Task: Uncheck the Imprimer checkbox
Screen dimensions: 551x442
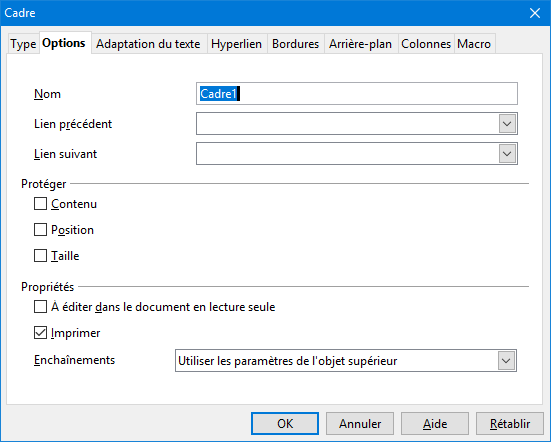Action: [40, 332]
